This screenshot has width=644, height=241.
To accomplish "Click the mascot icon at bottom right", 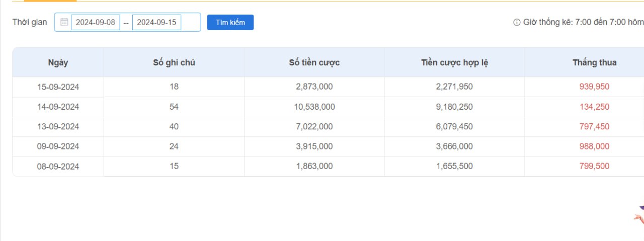I will 639,215.
